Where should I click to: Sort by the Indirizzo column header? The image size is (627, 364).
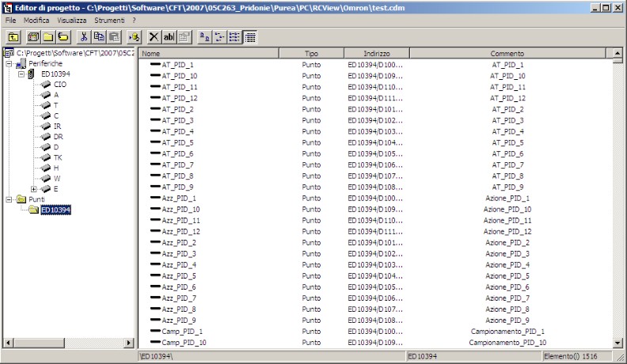tap(377, 53)
